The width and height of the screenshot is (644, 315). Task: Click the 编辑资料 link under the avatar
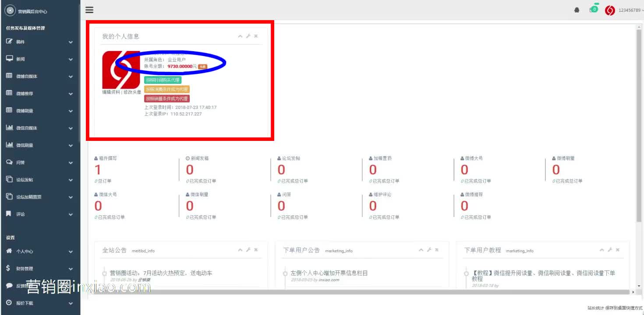111,92
